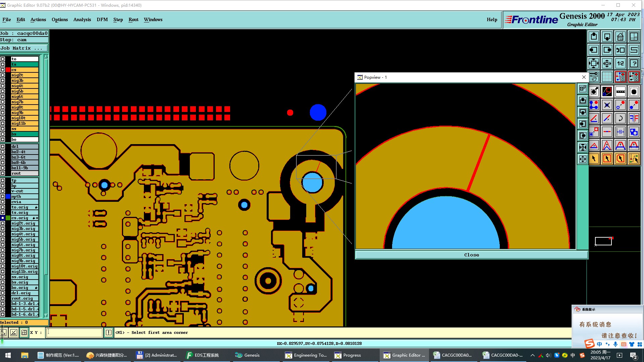
Task: Click the rotate arrow tool icon
Action: (620, 118)
